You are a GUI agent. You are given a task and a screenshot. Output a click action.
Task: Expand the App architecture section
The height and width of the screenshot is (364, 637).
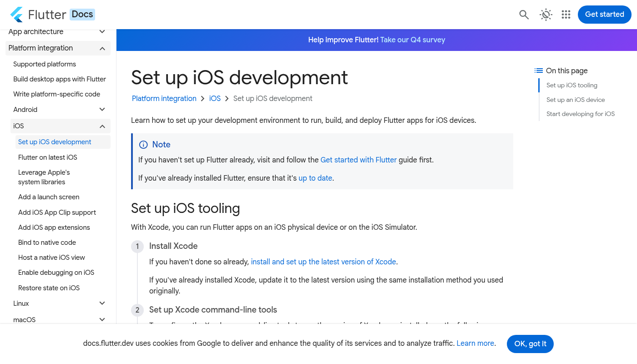coord(102,32)
